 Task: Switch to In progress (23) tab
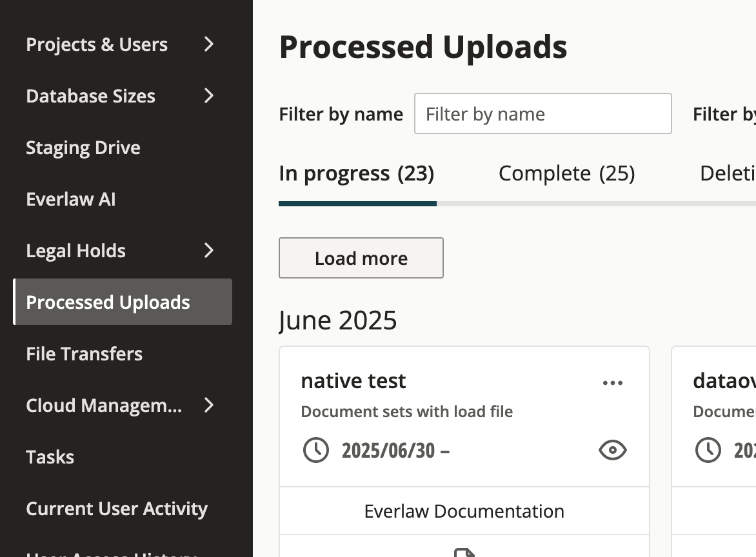[357, 173]
